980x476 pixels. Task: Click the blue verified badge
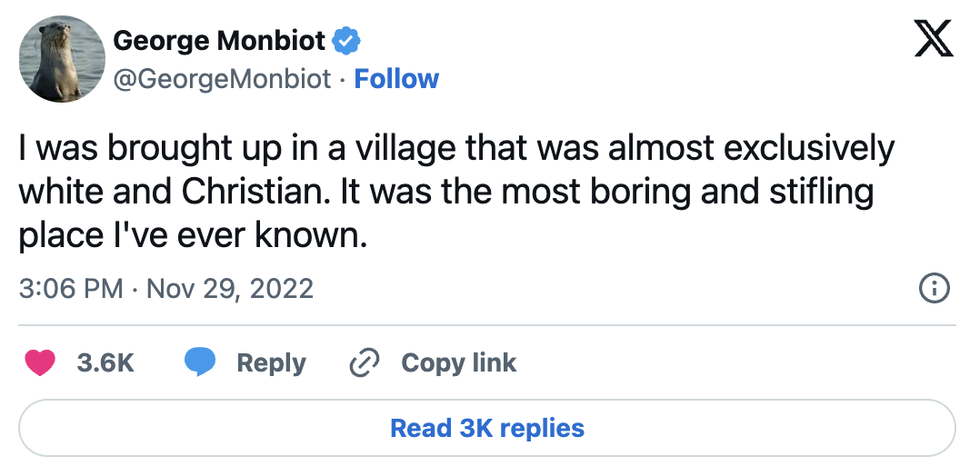point(346,40)
